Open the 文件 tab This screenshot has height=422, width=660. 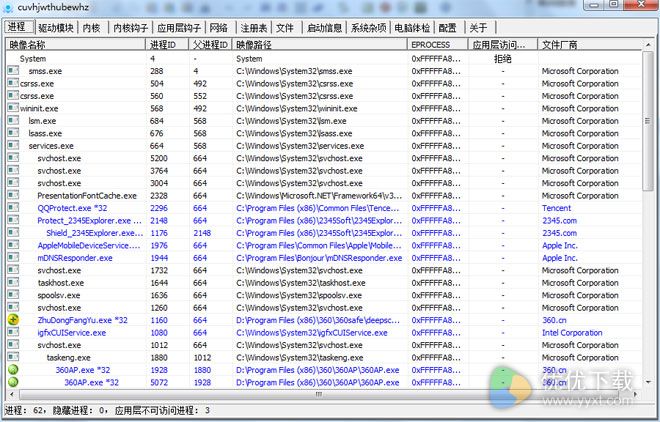pos(285,28)
